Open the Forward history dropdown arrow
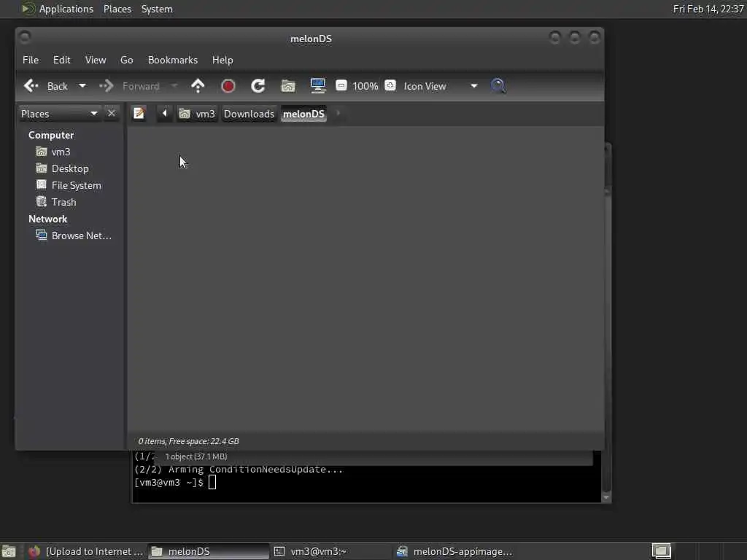The height and width of the screenshot is (560, 747). click(x=174, y=86)
